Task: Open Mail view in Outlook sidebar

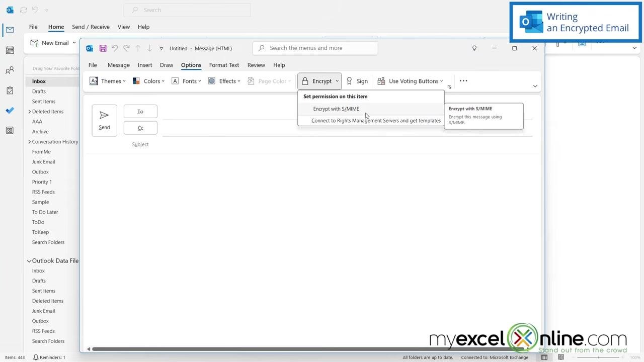Action: [x=10, y=30]
